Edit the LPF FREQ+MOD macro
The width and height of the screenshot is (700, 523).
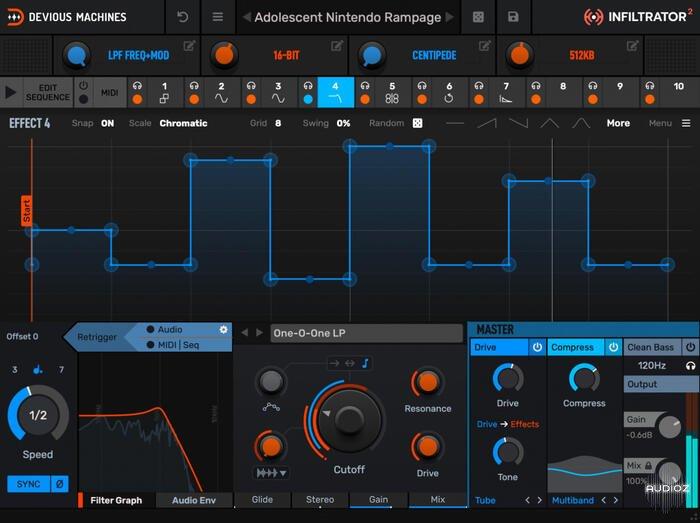pos(189,46)
